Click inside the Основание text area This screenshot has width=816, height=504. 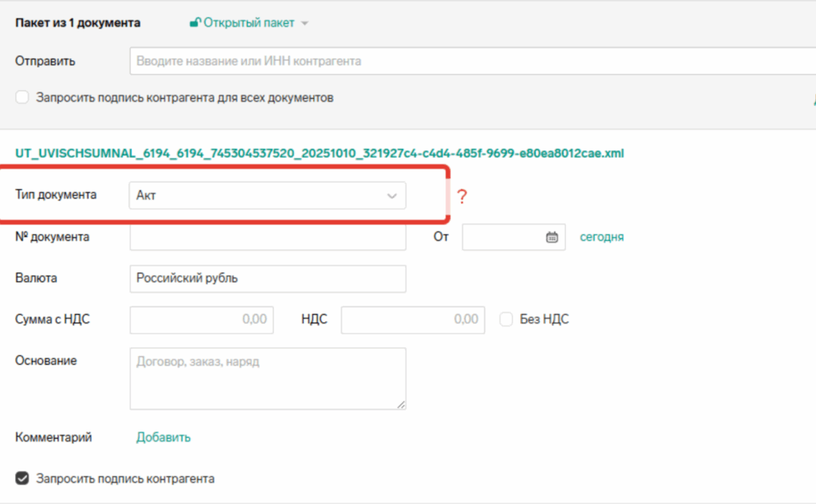267,378
